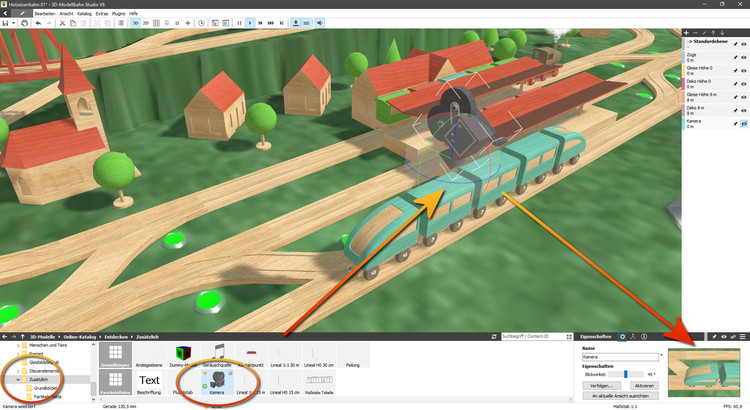Click the back arrow beside the pencil

5,13
